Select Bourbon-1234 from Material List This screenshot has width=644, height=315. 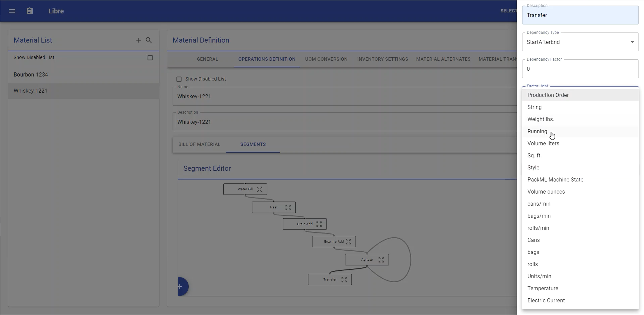31,74
